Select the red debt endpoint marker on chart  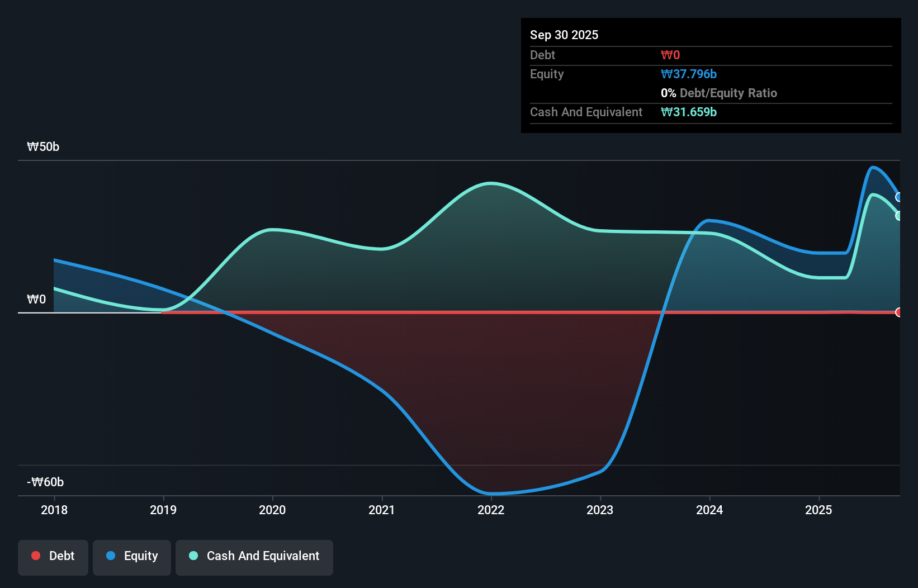(898, 312)
